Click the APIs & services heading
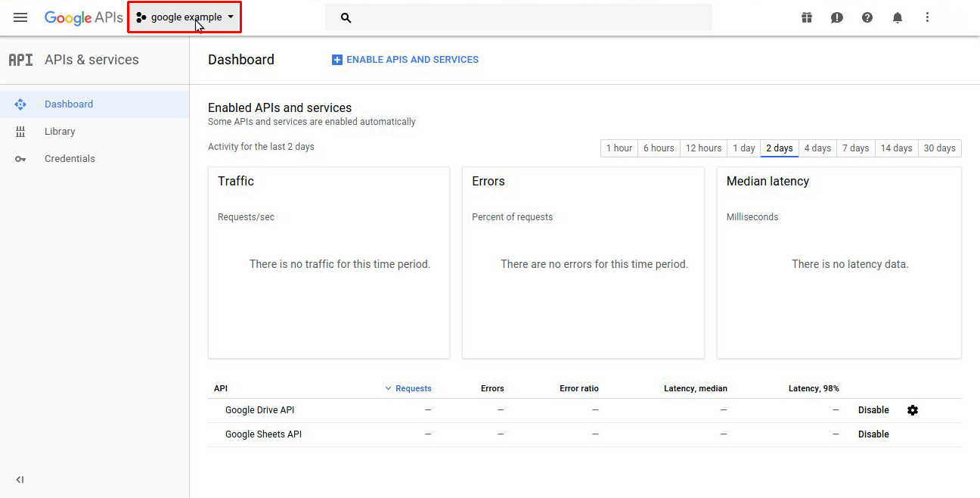980x498 pixels. point(91,60)
